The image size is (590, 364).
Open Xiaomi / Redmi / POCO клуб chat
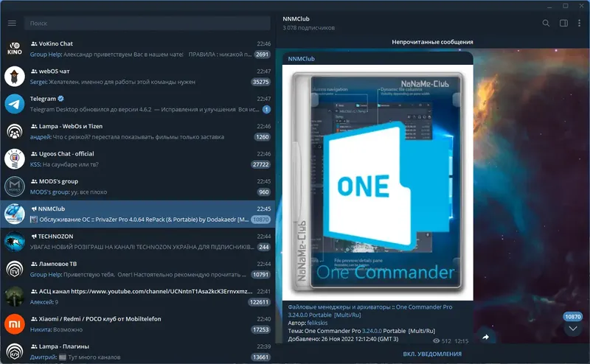pos(138,323)
